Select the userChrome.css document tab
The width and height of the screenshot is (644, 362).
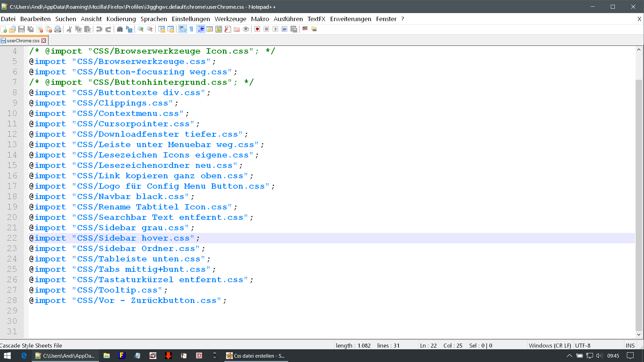[x=23, y=41]
